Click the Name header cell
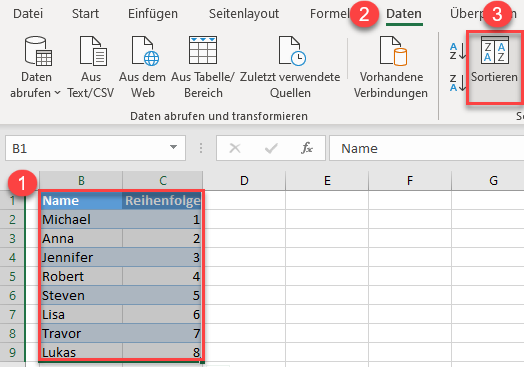524x367 pixels. click(x=81, y=201)
